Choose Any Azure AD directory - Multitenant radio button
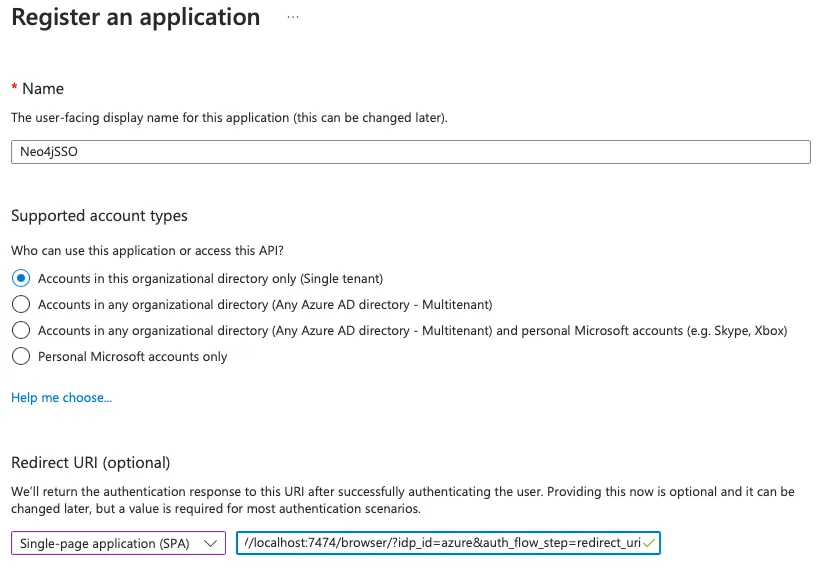Image resolution: width=826 pixels, height=572 pixels. (x=20, y=304)
